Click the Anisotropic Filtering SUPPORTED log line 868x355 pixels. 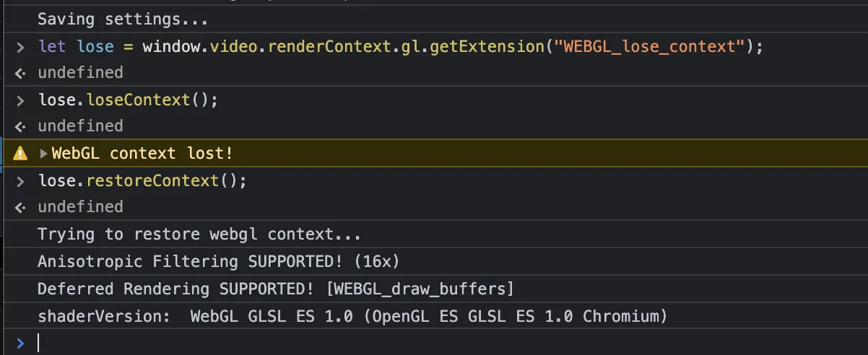[x=218, y=261]
